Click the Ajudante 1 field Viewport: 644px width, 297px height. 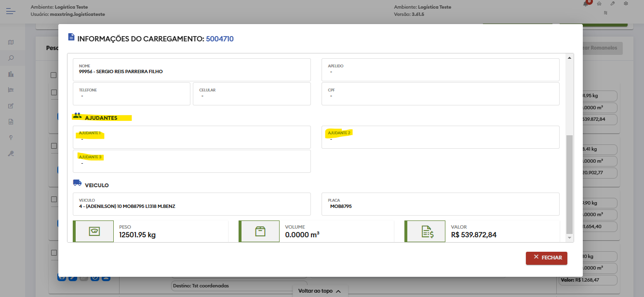click(x=191, y=137)
